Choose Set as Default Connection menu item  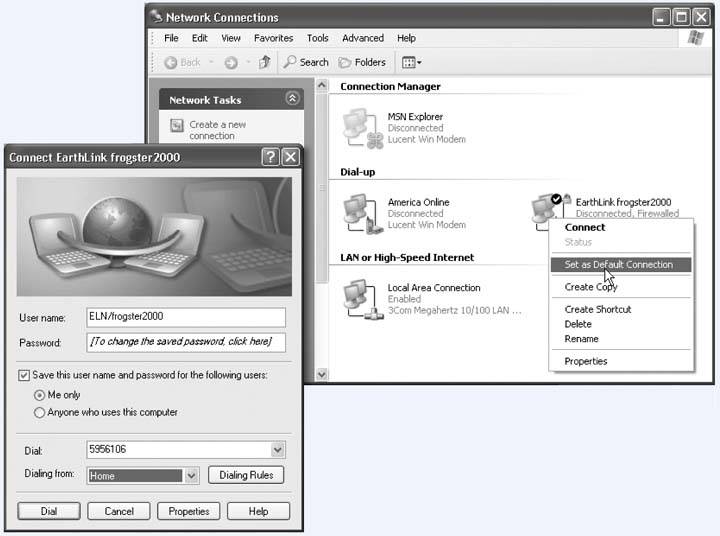tap(618, 265)
